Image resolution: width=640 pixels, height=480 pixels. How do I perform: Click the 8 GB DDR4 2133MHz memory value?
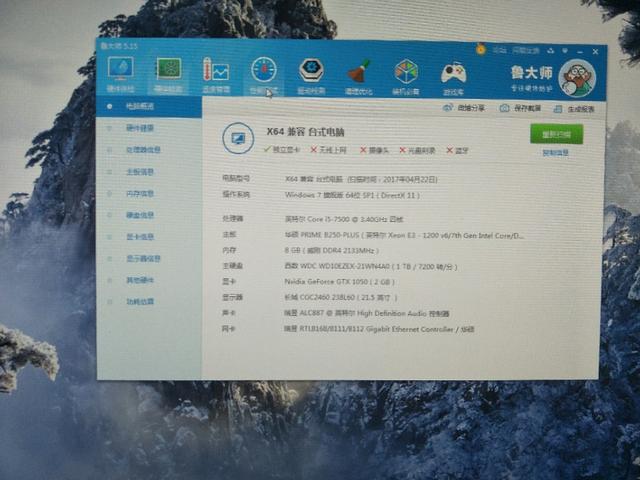click(331, 250)
